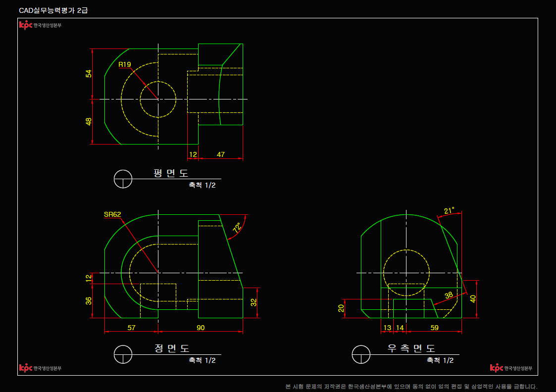The image size is (556, 392).
Task: Click 축척 1/2 under the 평면도 title
Action: tap(202, 185)
